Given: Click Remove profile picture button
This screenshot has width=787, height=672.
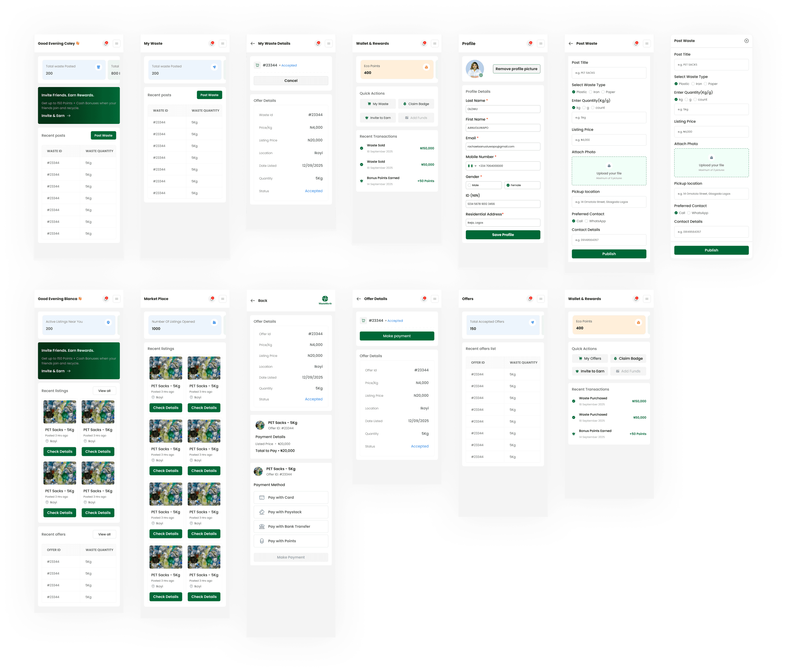Looking at the screenshot, I should (516, 69).
